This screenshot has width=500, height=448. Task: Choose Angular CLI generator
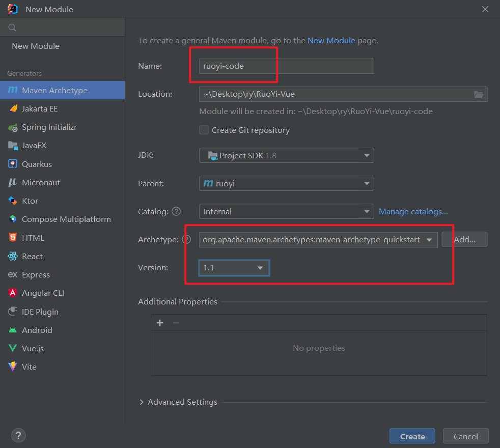coord(62,293)
